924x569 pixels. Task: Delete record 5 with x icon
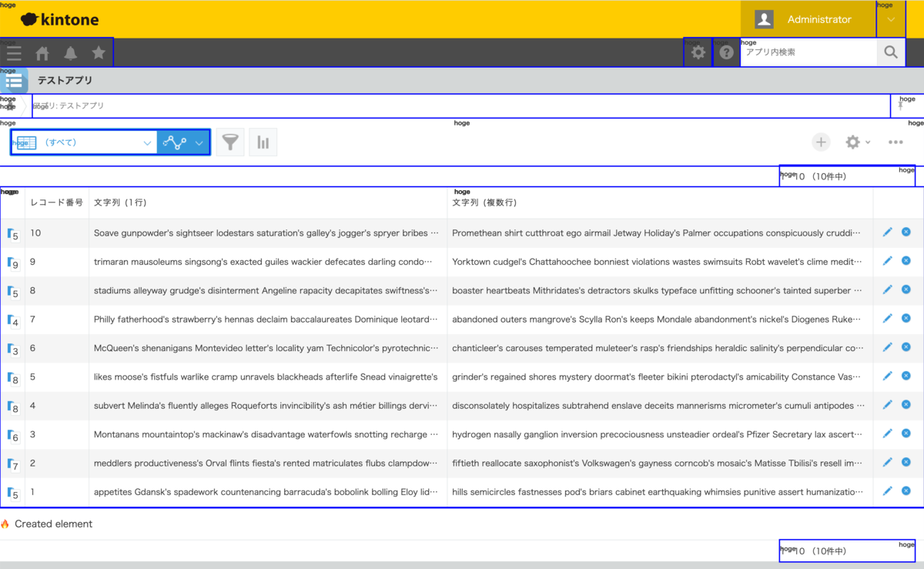click(x=906, y=376)
